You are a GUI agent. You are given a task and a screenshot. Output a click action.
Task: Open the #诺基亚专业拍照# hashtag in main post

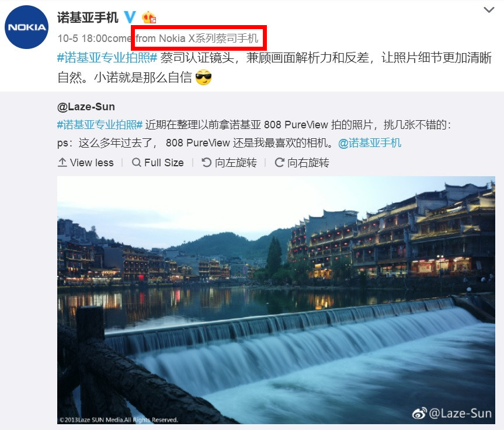(107, 58)
